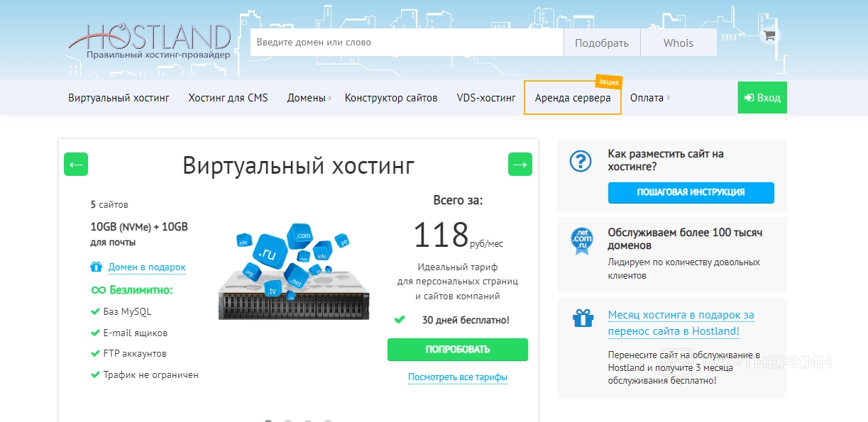Click the Whois button
The image size is (868, 422).
pos(679,43)
